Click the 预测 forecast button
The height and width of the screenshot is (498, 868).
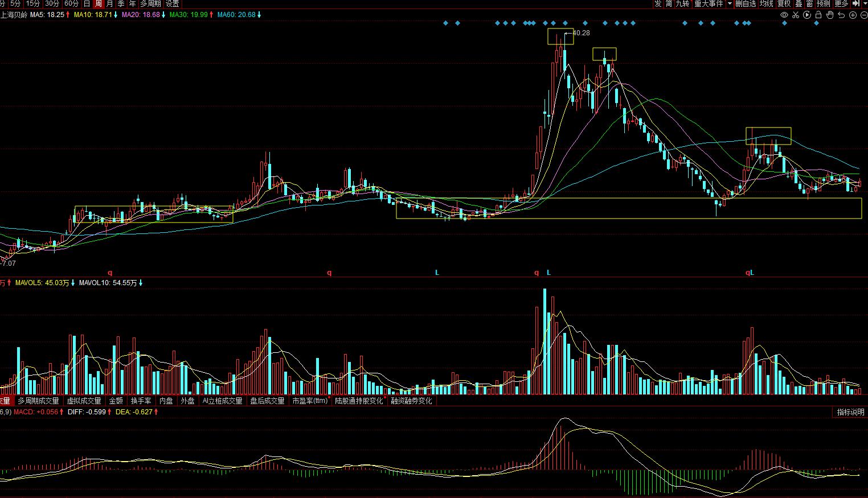click(x=824, y=3)
